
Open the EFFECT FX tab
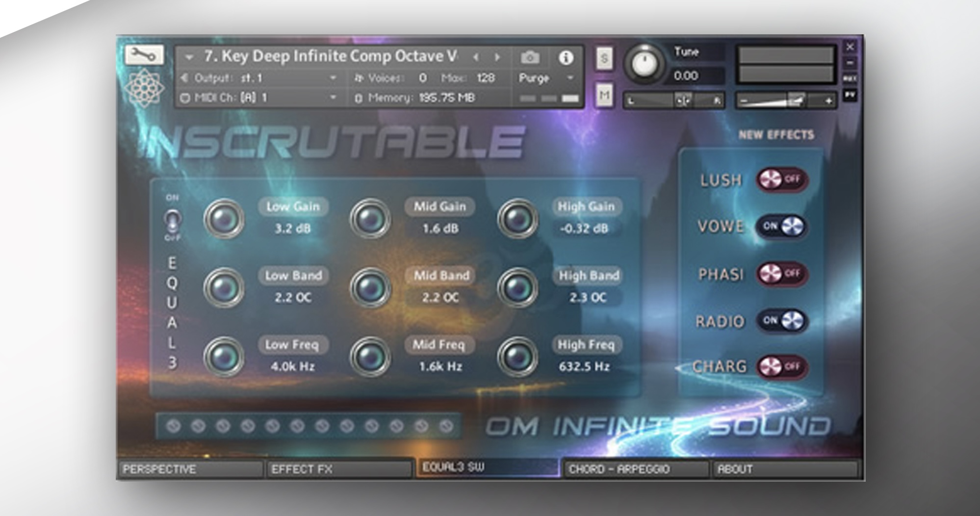[339, 469]
